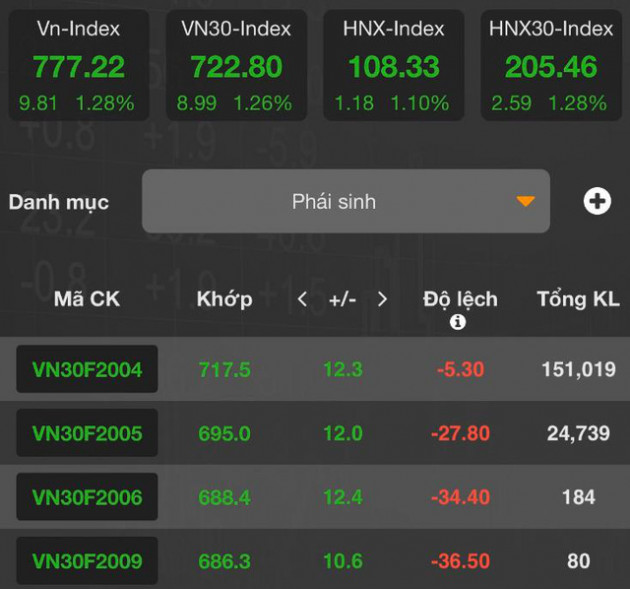The image size is (630, 589).
Task: Expand the Phái sinh dropdown arrow
Action: pos(525,201)
